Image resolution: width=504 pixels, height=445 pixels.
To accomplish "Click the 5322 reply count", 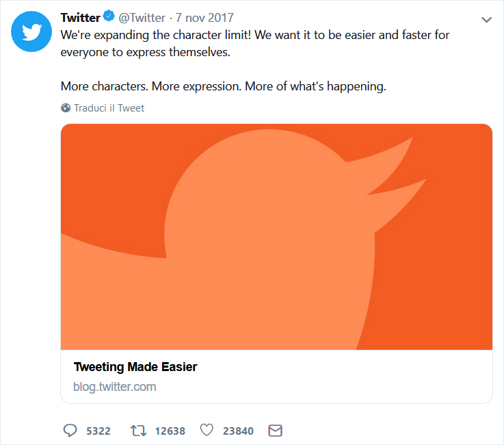I will click(x=98, y=431).
